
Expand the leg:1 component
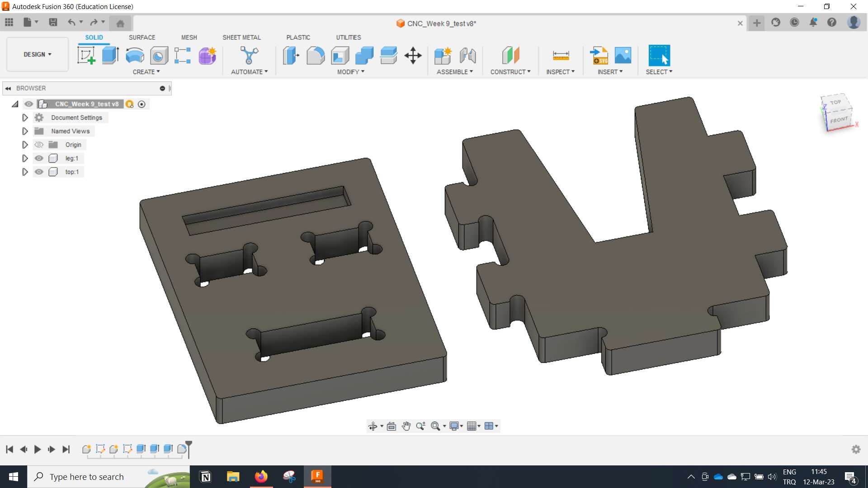coord(25,158)
